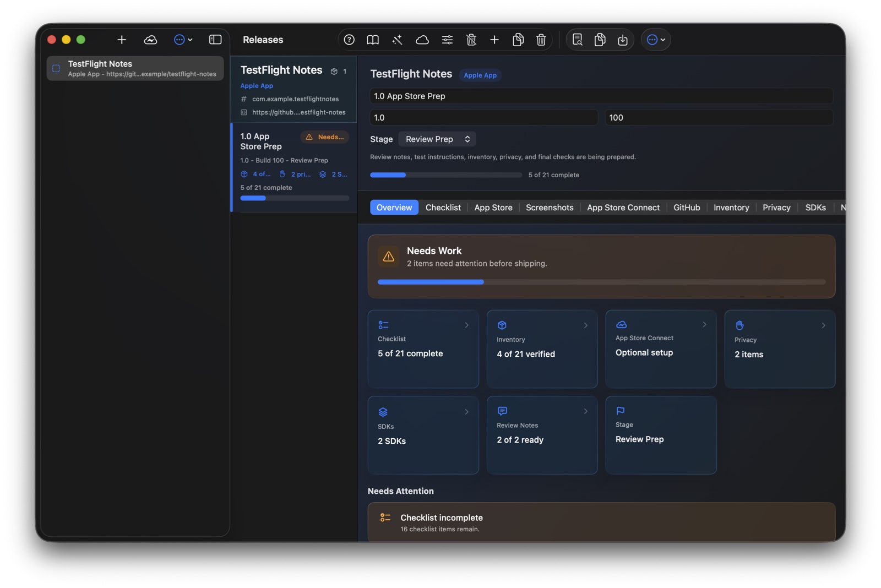This screenshot has width=881, height=588.
Task: Switch to the App Store Connect tab
Action: 623,208
